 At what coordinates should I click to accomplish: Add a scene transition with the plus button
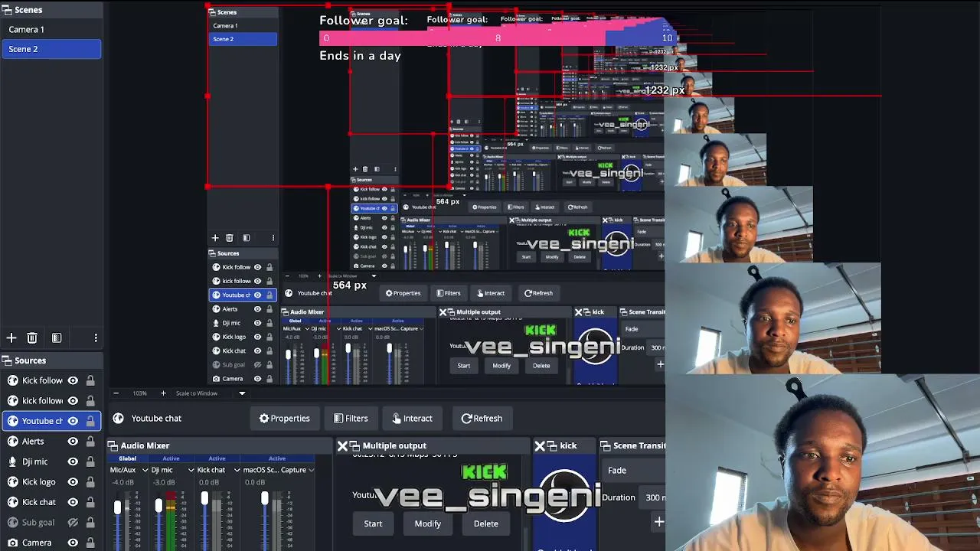[658, 522]
